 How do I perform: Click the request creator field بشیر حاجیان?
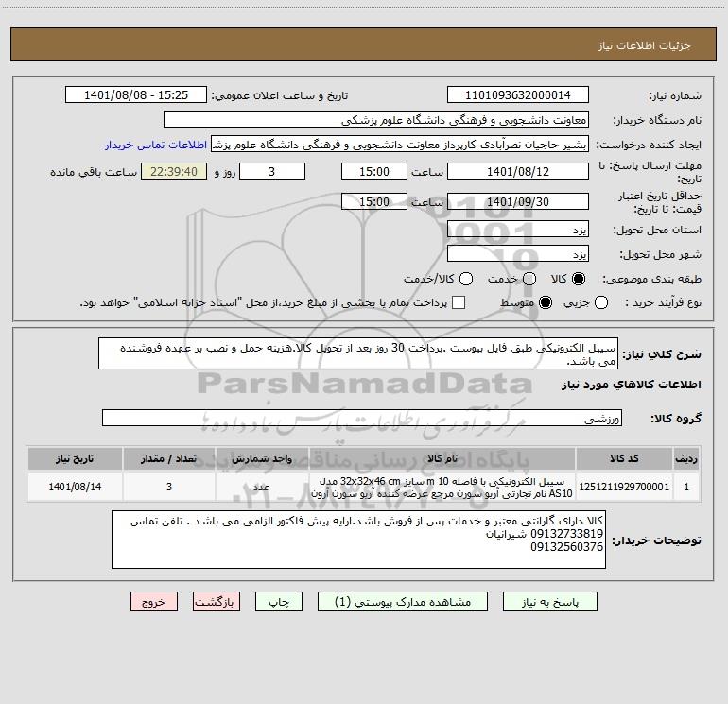pyautogui.click(x=400, y=145)
